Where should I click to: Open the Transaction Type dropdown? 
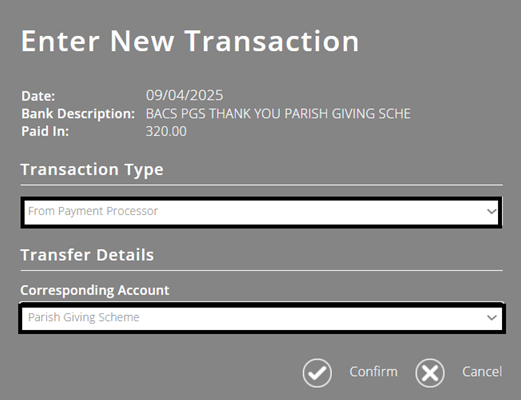(x=261, y=212)
